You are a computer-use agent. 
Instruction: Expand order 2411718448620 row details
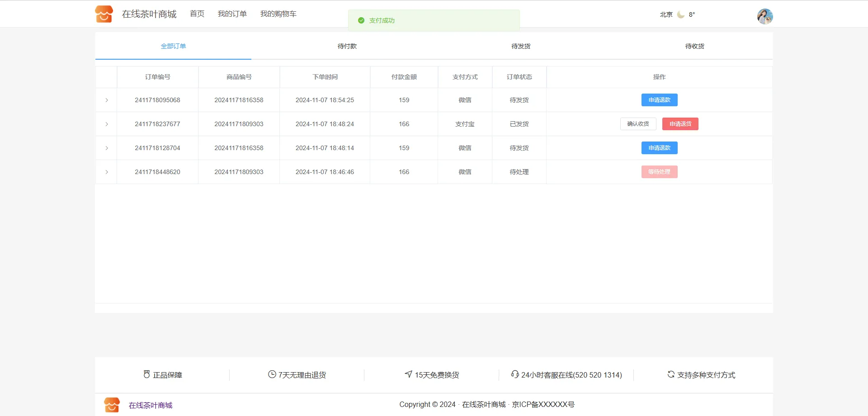pos(107,172)
